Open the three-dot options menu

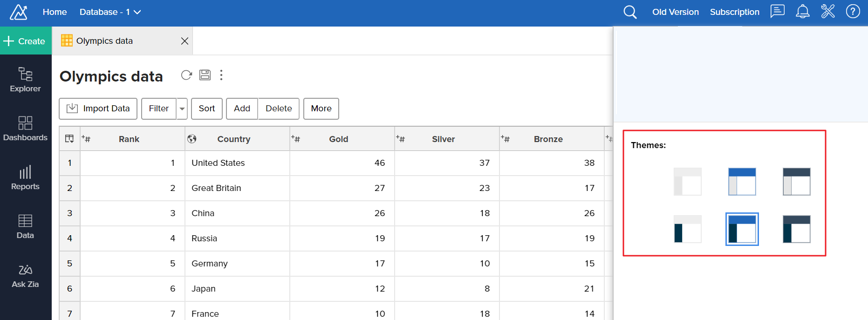point(221,75)
